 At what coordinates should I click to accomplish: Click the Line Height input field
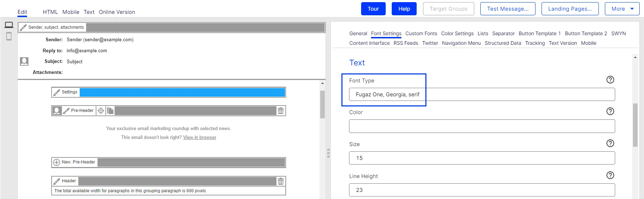pyautogui.click(x=482, y=190)
